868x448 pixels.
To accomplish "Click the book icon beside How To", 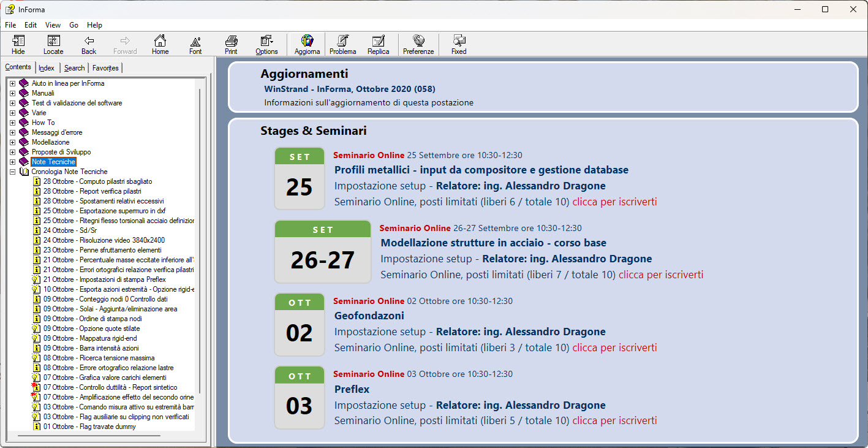I will click(24, 123).
